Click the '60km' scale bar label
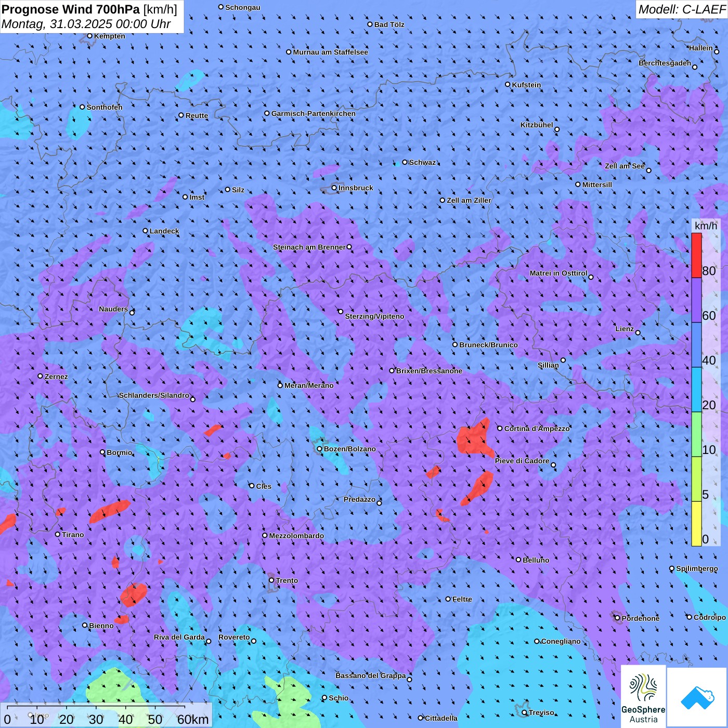 click(193, 719)
